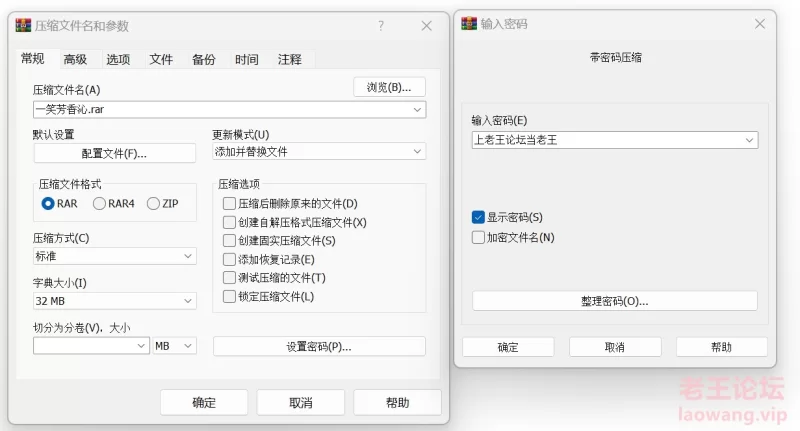The height and width of the screenshot is (431, 800).
Task: Open the 注释 tab
Action: (290, 60)
